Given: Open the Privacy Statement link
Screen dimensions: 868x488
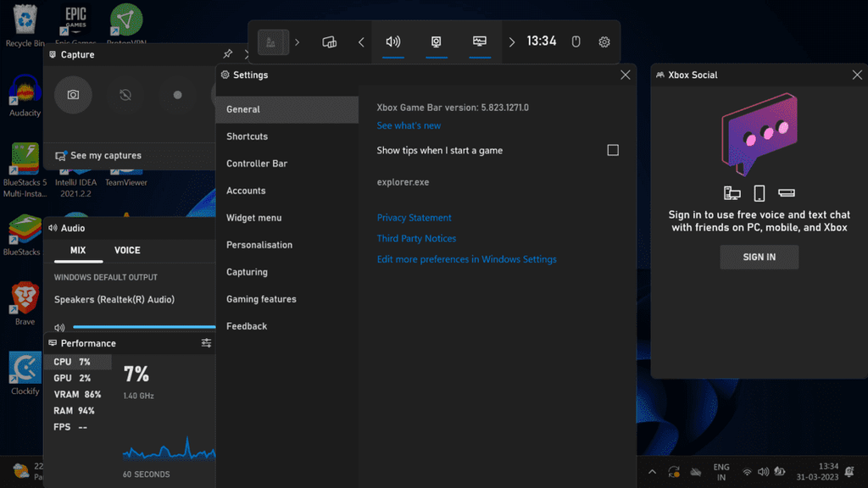Looking at the screenshot, I should pos(415,217).
